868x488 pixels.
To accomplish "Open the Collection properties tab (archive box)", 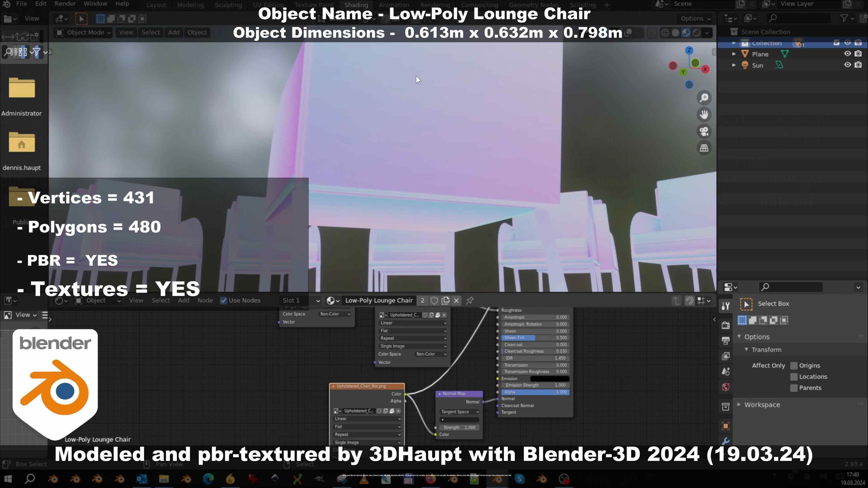I will pyautogui.click(x=725, y=406).
